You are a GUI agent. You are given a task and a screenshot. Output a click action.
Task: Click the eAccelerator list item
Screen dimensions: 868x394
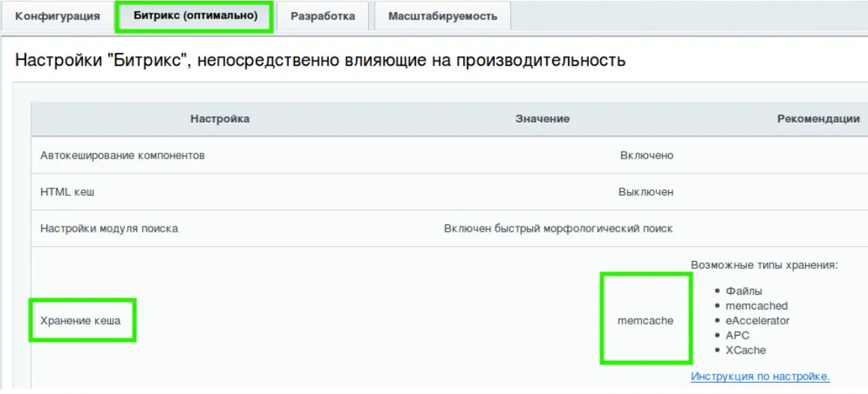[x=758, y=321]
